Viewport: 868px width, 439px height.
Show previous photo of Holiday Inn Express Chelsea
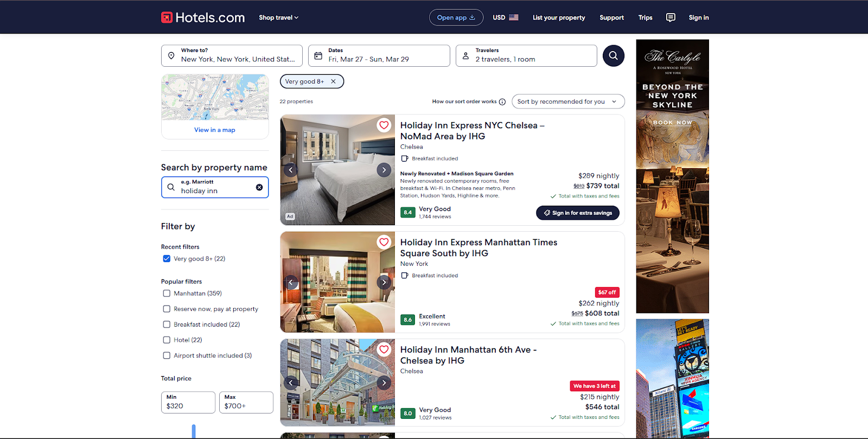coord(291,170)
